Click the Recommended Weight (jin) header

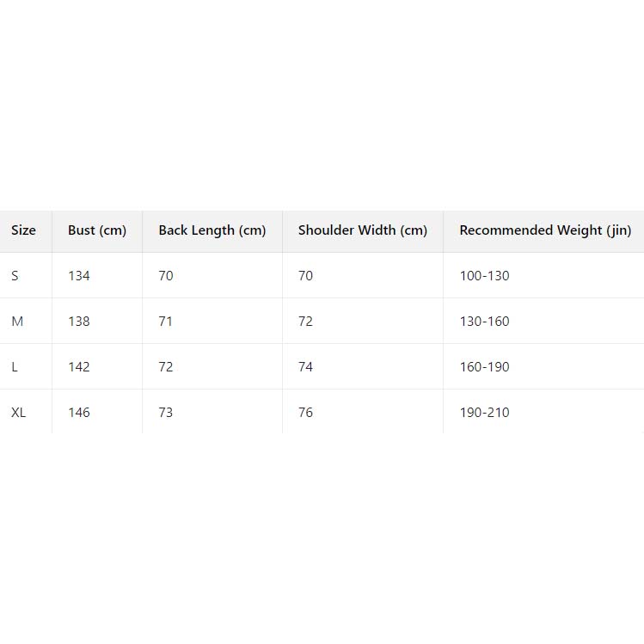(x=545, y=230)
